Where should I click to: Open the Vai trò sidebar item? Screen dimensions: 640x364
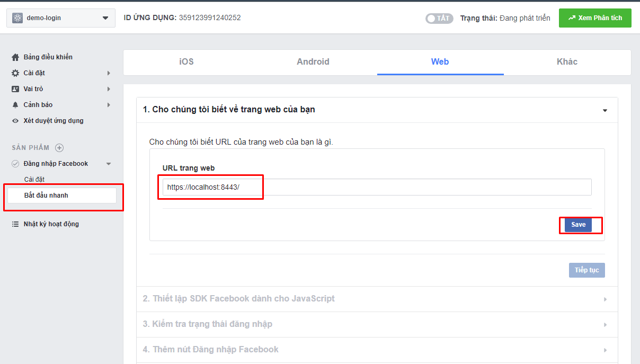click(x=33, y=89)
